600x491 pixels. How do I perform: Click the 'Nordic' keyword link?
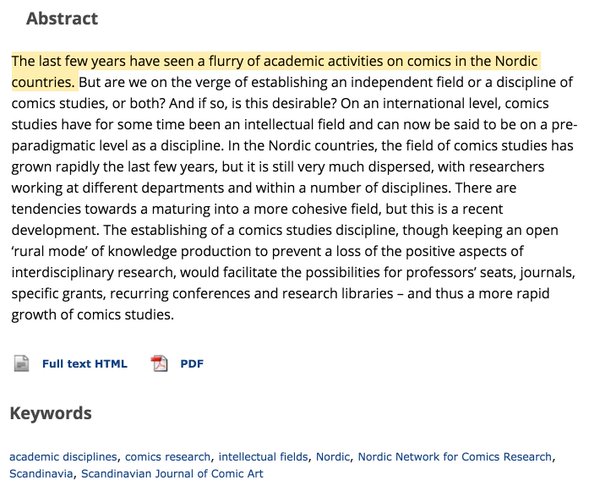tap(333, 457)
